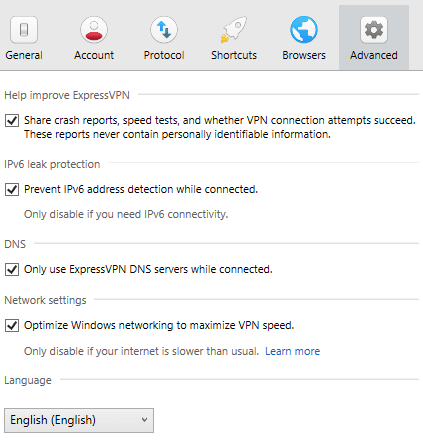The height and width of the screenshot is (447, 423).
Task: Select the Protocol arrows icon
Action: click(x=164, y=30)
